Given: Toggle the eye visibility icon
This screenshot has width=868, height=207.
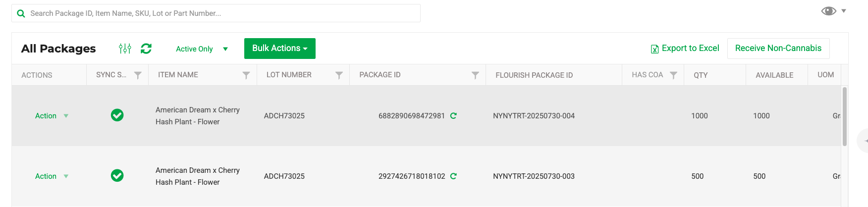Looking at the screenshot, I should click(828, 11).
